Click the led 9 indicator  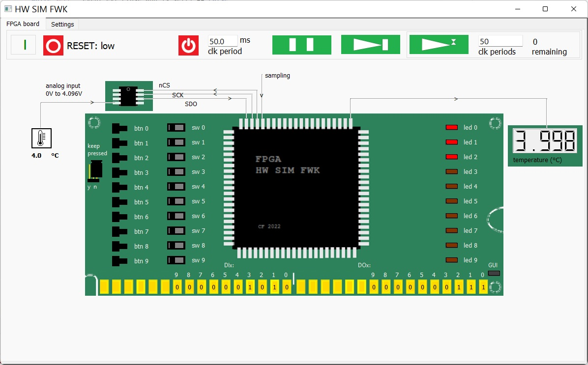451,260
